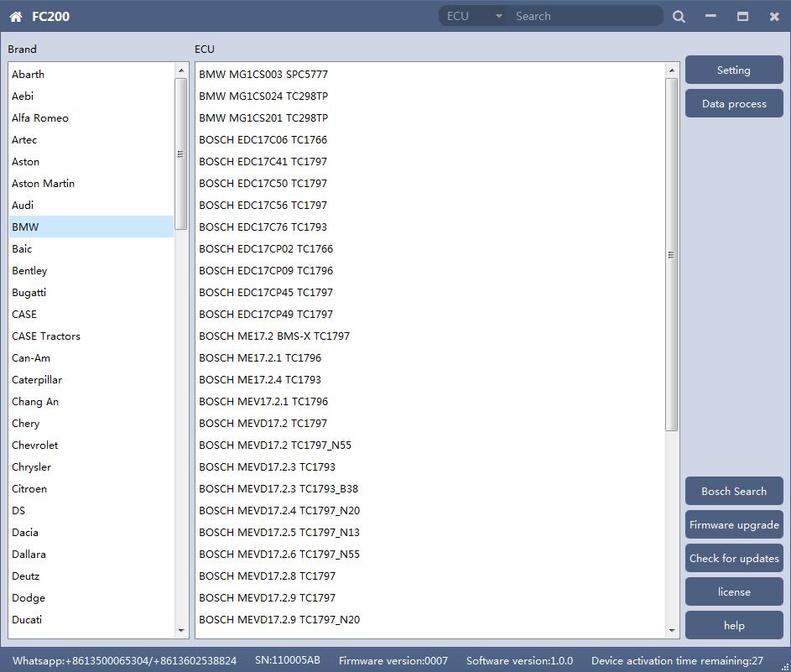The height and width of the screenshot is (672, 791).
Task: Select BOSCH MEVD17.2.3 TC1793_B38 ECU
Action: (x=278, y=489)
